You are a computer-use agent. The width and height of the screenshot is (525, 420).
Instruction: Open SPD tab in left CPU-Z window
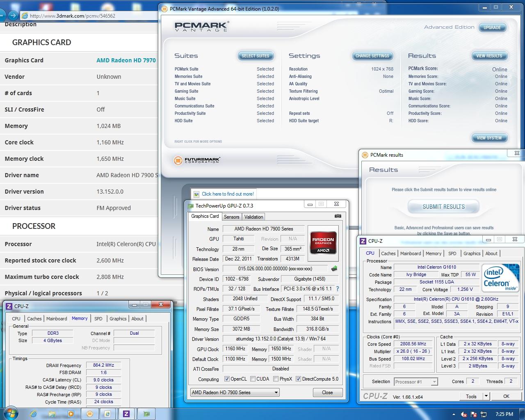click(x=98, y=319)
